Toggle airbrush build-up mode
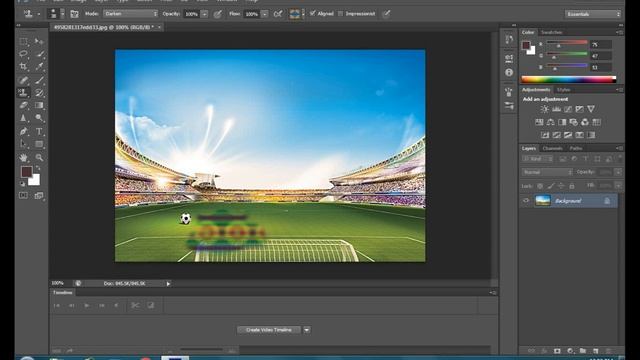This screenshot has width=640, height=360. (x=278, y=14)
